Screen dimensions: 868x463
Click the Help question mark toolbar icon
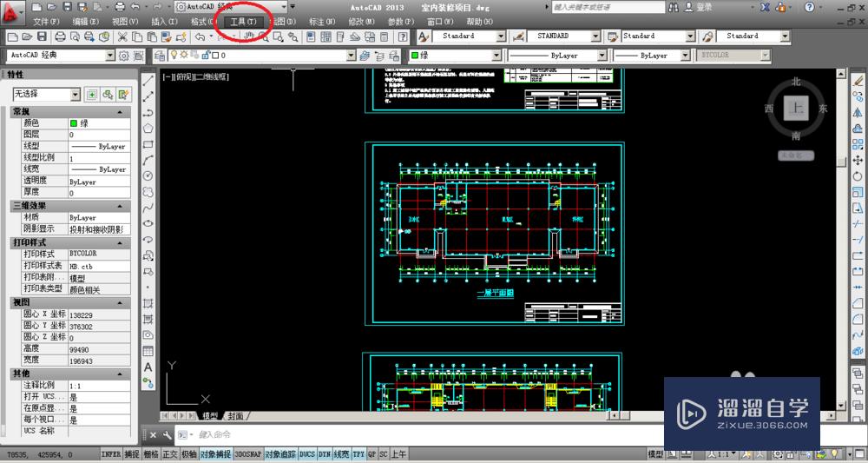coord(403,37)
